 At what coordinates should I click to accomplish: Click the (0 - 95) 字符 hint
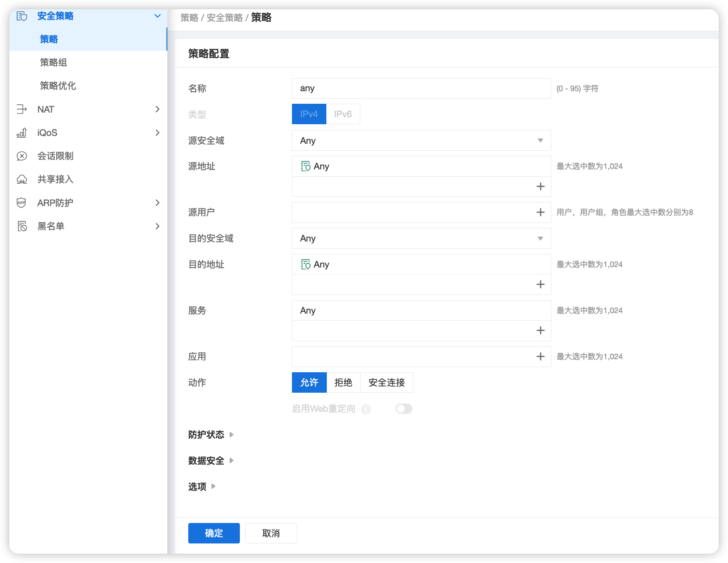tap(577, 88)
